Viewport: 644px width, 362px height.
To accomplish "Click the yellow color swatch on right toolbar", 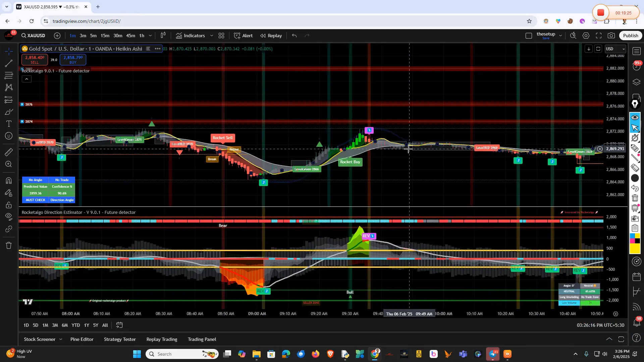I will [635, 249].
